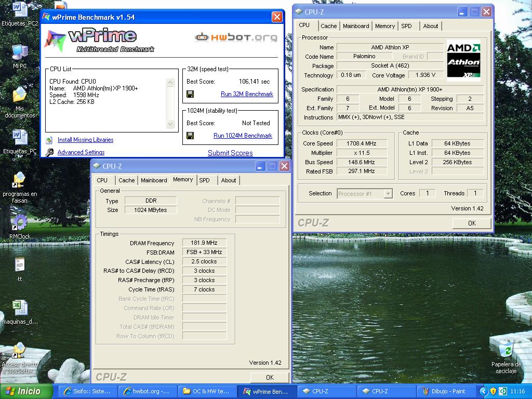This screenshot has height=399, width=532.
Task: Click the Core Voltage value 1.936 V
Action: coord(425,75)
